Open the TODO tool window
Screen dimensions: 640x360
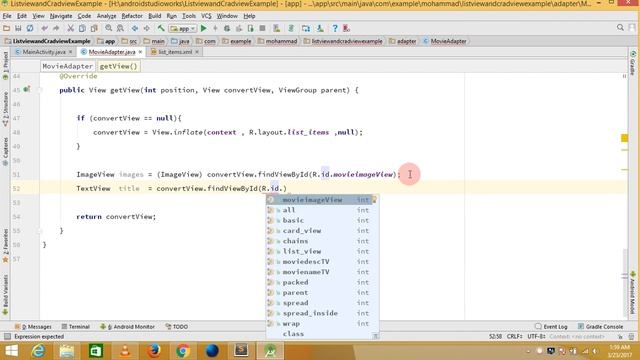point(177,327)
